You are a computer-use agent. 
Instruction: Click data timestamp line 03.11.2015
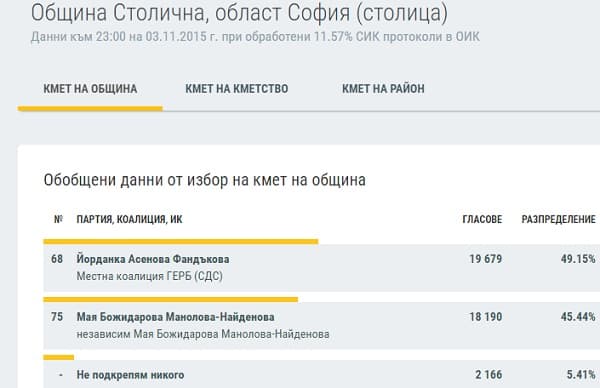tap(255, 37)
